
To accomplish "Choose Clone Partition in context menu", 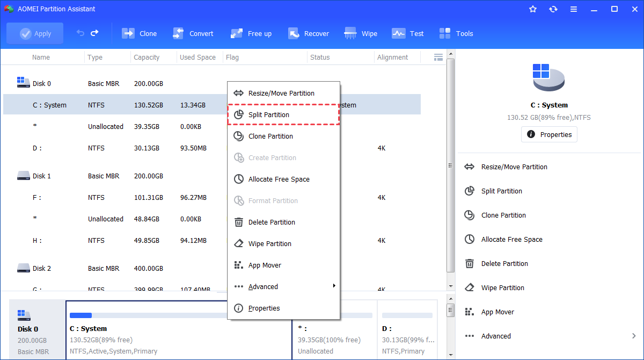I will point(284,136).
